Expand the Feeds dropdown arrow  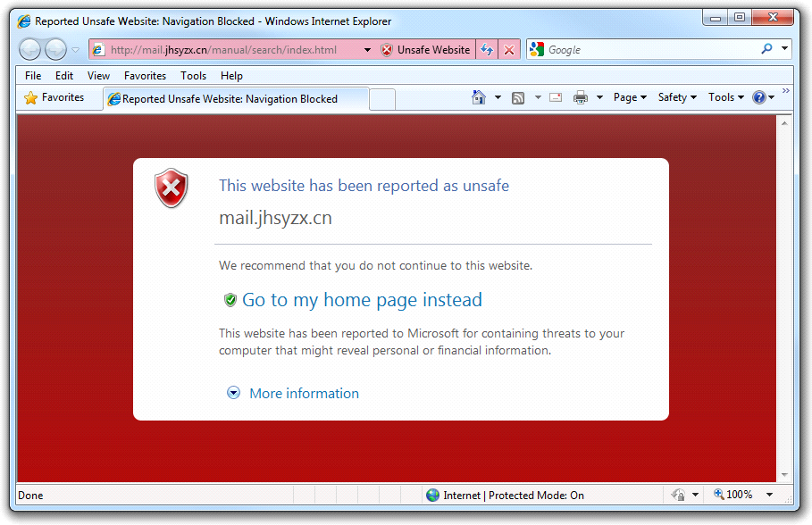point(538,97)
